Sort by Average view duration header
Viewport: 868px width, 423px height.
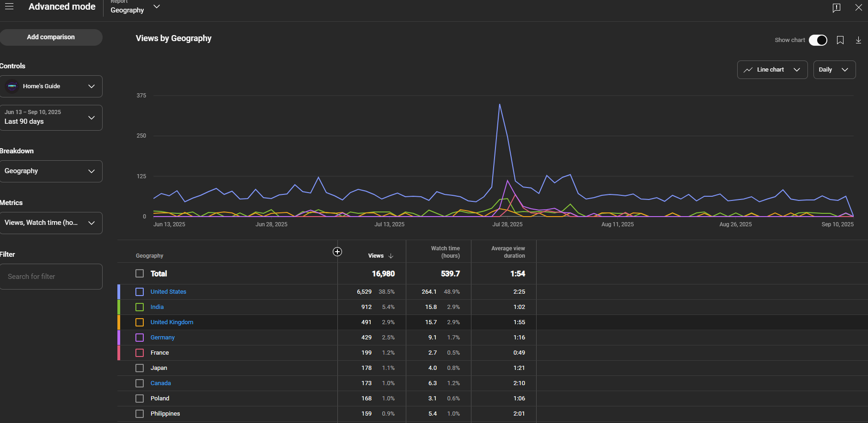tap(508, 252)
